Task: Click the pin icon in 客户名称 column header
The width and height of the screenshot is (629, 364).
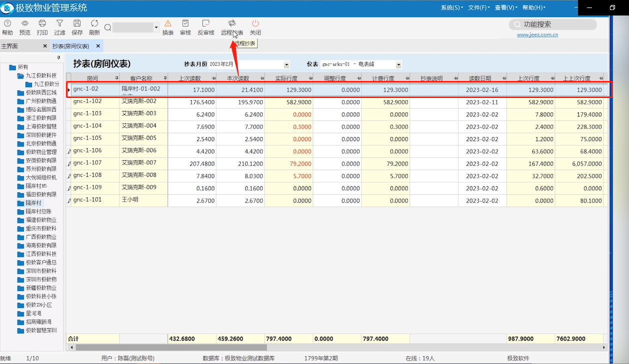Action: 165,78
